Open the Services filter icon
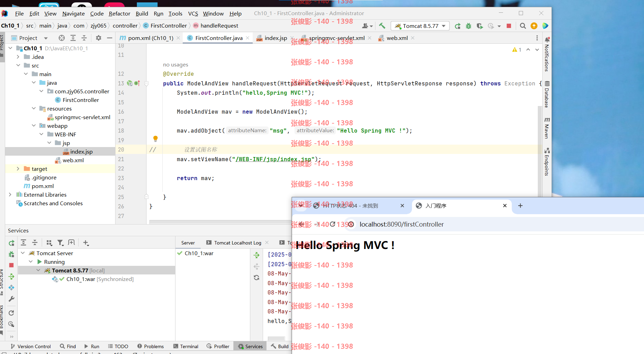Image resolution: width=644 pixels, height=354 pixels. (x=60, y=243)
